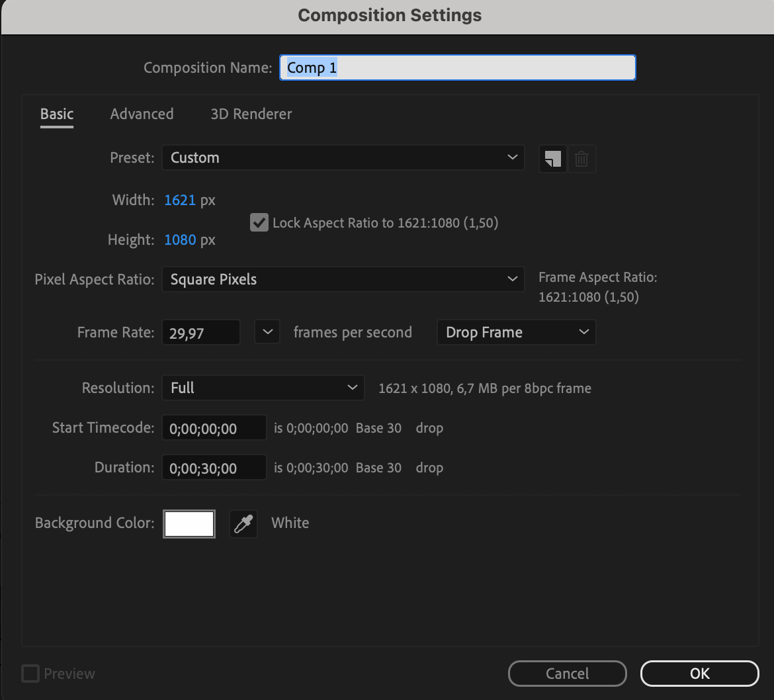This screenshot has height=700, width=774.
Task: Open the Preset dropdown
Action: [x=343, y=157]
